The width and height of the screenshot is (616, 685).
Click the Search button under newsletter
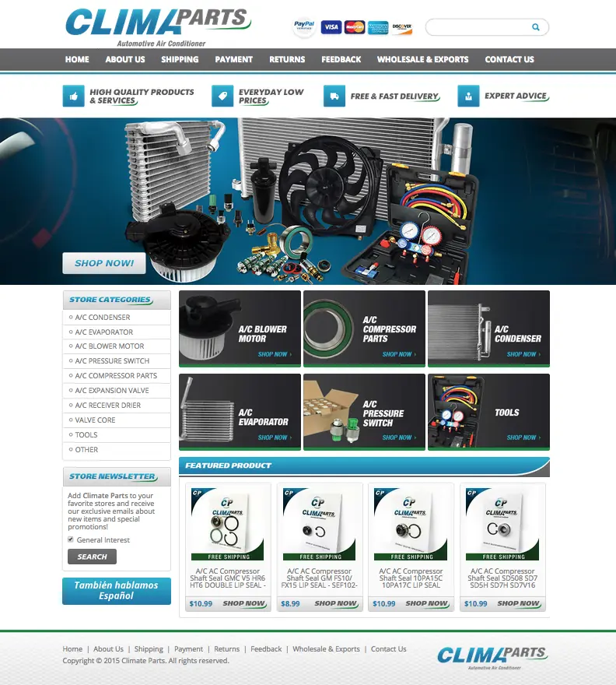[92, 557]
